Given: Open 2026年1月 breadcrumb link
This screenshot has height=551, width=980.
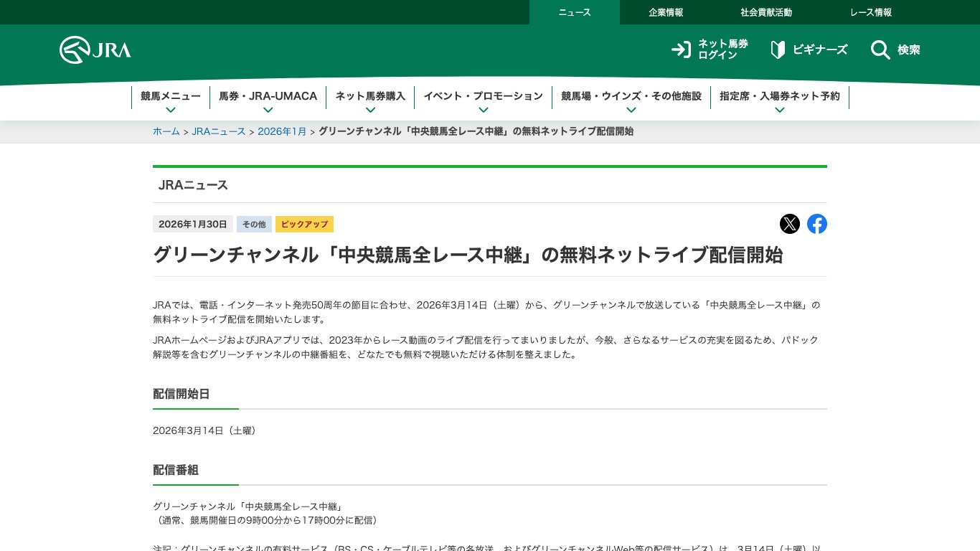Looking at the screenshot, I should point(282,131).
